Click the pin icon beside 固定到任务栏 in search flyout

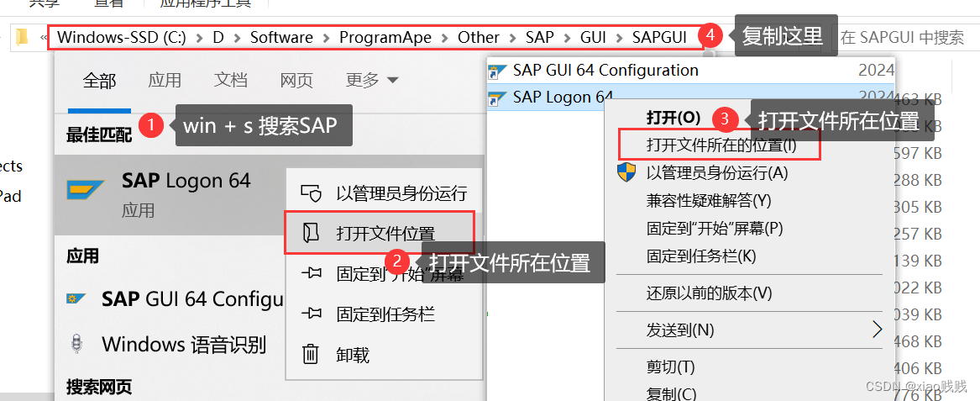click(x=311, y=314)
